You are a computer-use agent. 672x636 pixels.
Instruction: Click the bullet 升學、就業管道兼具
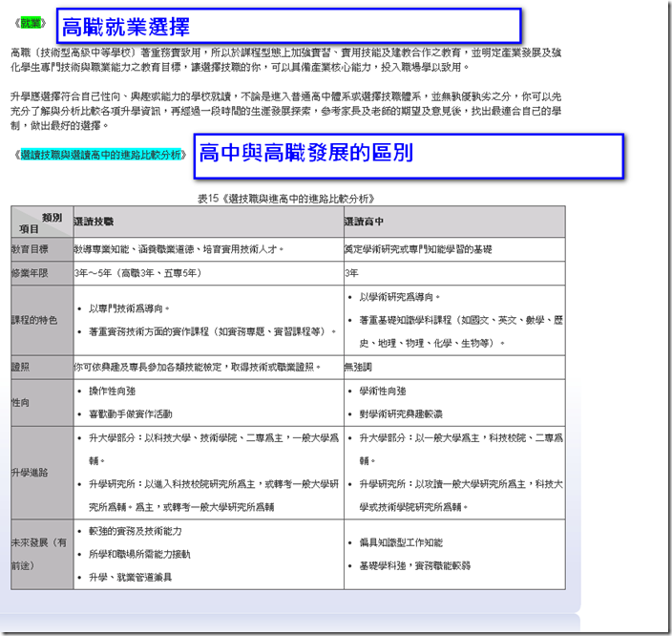click(130, 577)
